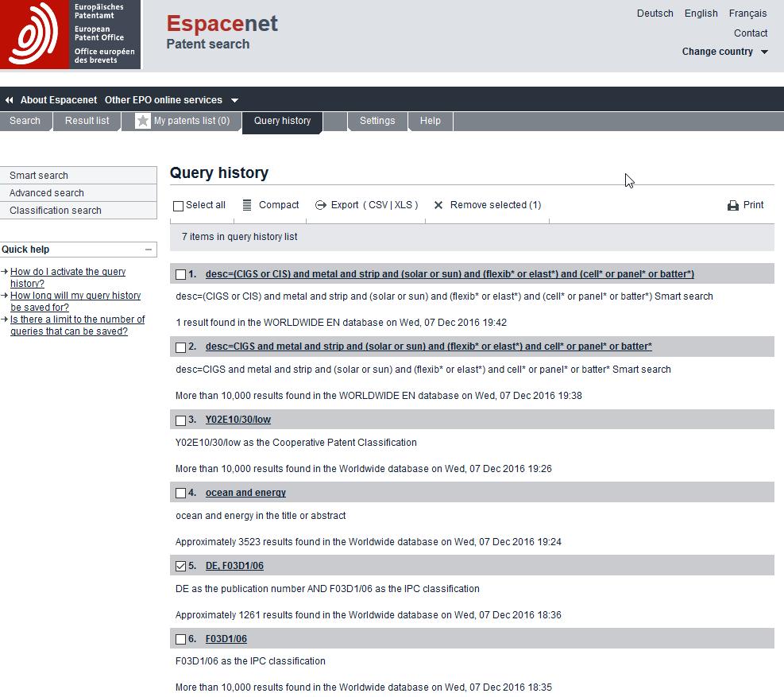Click the Compact label
This screenshot has width=784, height=697.
(x=279, y=205)
